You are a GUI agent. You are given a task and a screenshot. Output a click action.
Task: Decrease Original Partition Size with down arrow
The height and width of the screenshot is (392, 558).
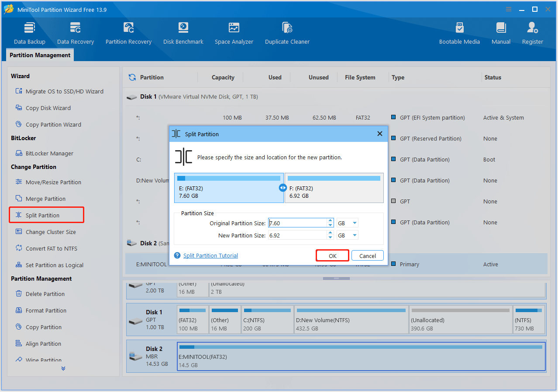click(x=331, y=225)
